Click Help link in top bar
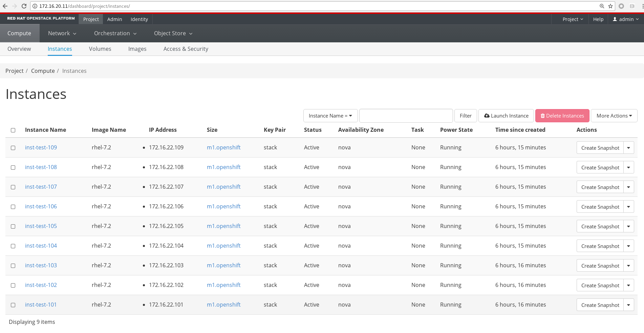 pos(598,19)
